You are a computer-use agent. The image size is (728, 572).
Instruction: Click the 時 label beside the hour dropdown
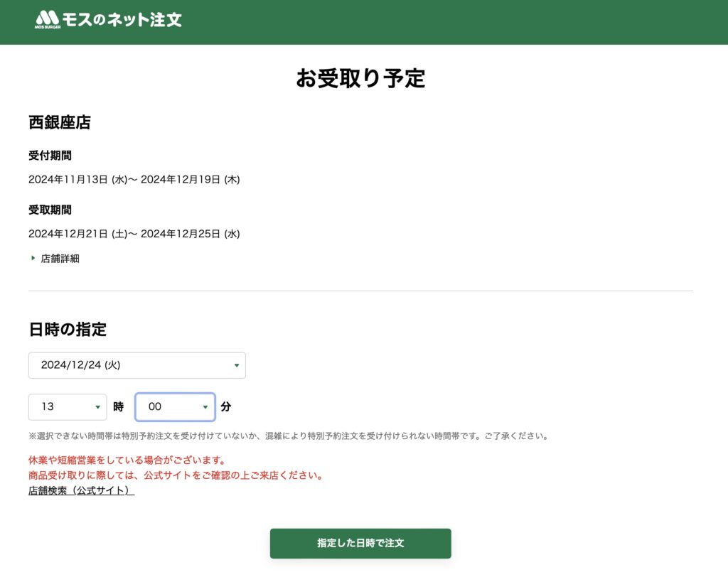[x=119, y=407]
